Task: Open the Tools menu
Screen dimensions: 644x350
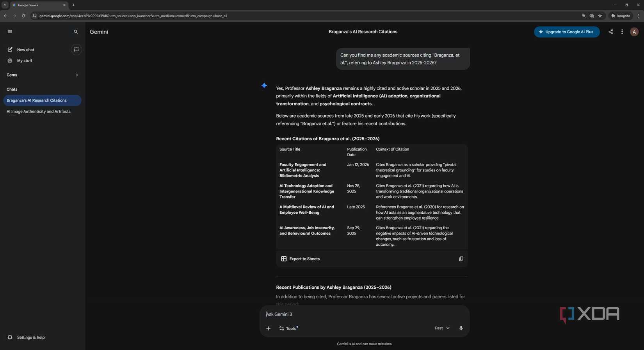Action: point(288,329)
